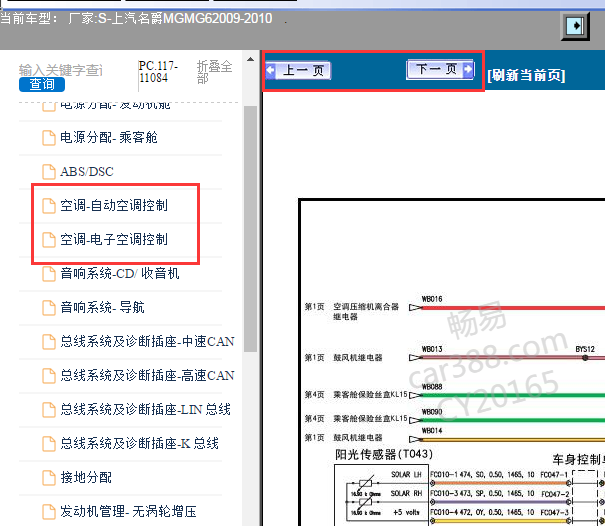Click the arrow panel toggle icon top right
The height and width of the screenshot is (526, 605).
575,26
